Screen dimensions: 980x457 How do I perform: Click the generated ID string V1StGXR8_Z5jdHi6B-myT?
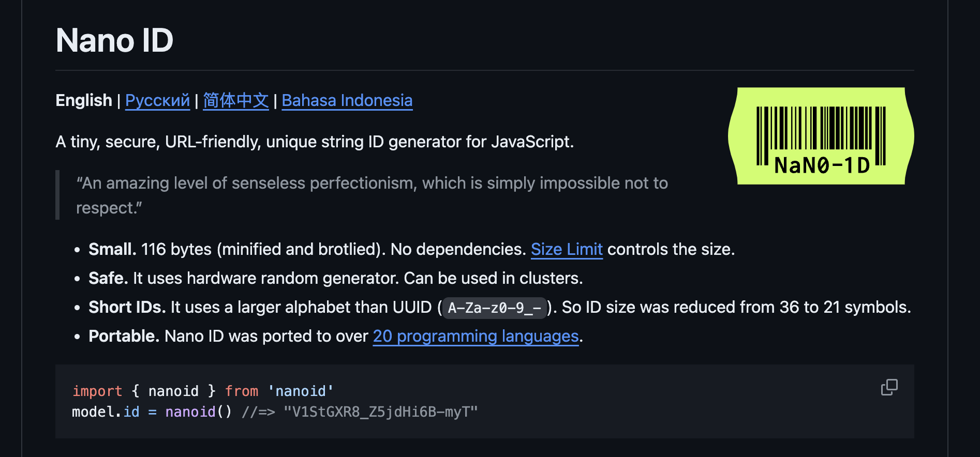[x=380, y=412]
